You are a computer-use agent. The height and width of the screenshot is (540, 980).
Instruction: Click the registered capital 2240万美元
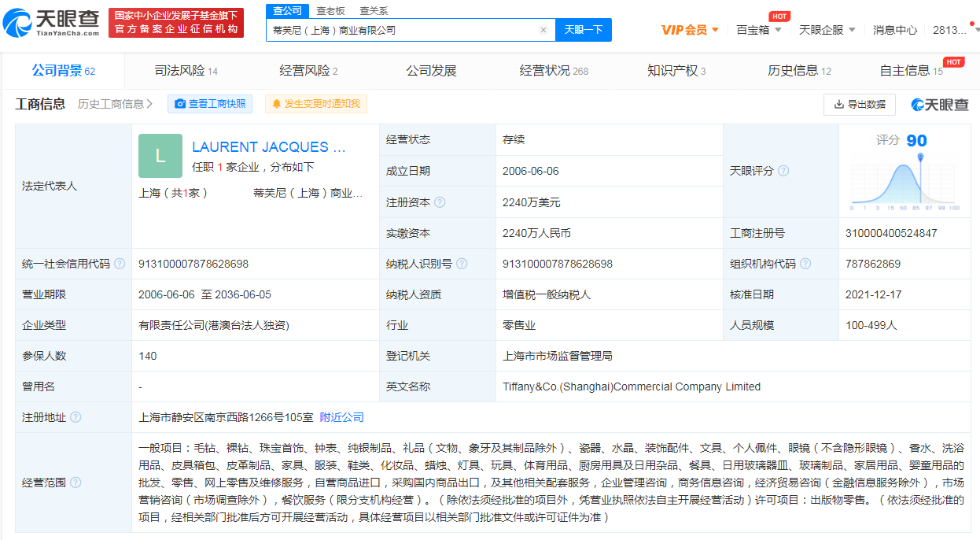pos(531,202)
